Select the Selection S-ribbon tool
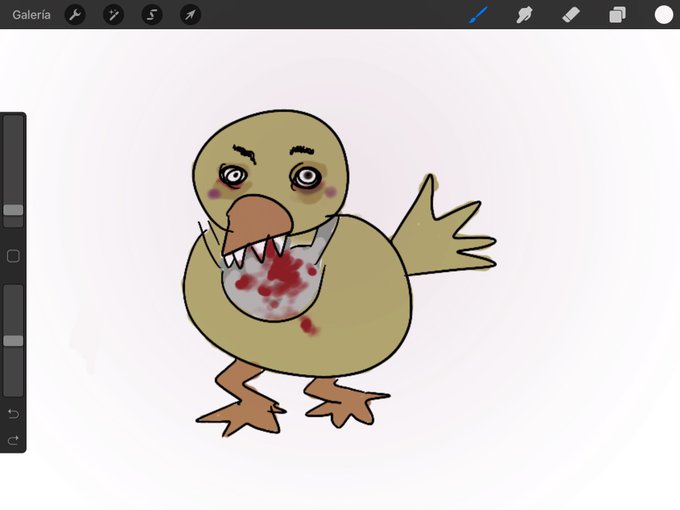Image resolution: width=680 pixels, height=510 pixels. point(152,15)
